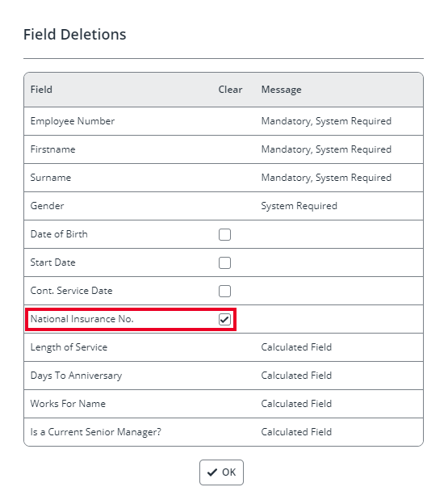Viewport: 448px width, 487px height.
Task: Tick the Start Date clear checkbox
Action: click(224, 262)
